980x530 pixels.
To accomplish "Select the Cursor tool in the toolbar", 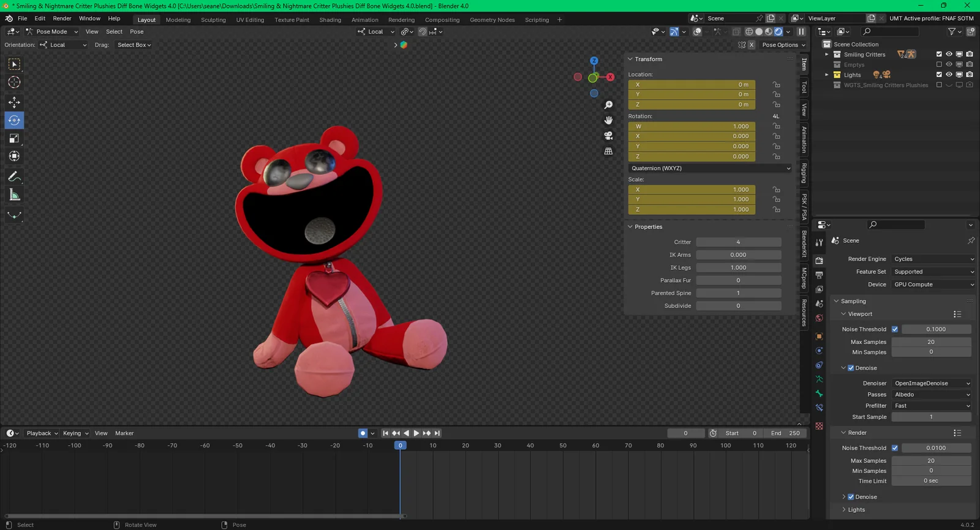I will [14, 82].
